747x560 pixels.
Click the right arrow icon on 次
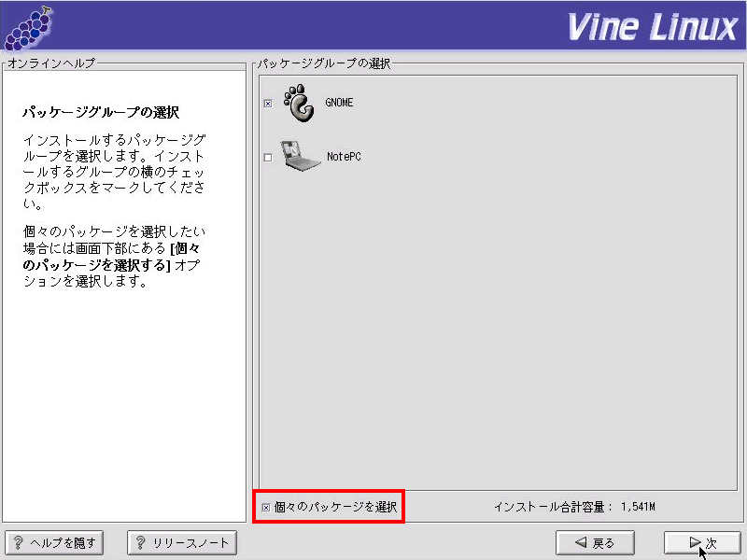coord(695,542)
